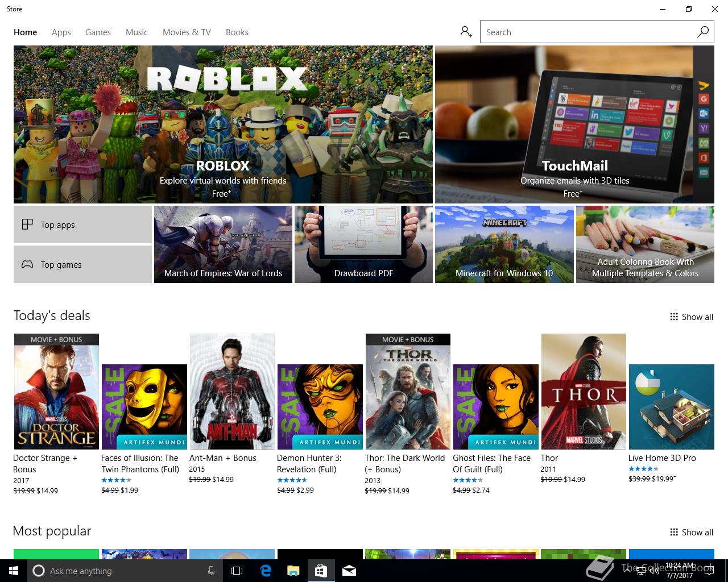Open Minecraft for Windows 10 tile
This screenshot has width=728, height=582.
[x=504, y=244]
